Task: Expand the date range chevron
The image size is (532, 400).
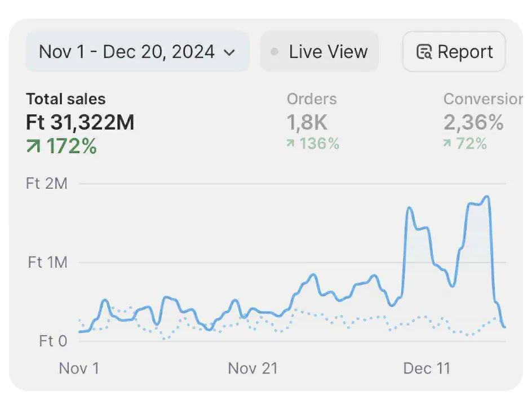Action: tap(229, 52)
